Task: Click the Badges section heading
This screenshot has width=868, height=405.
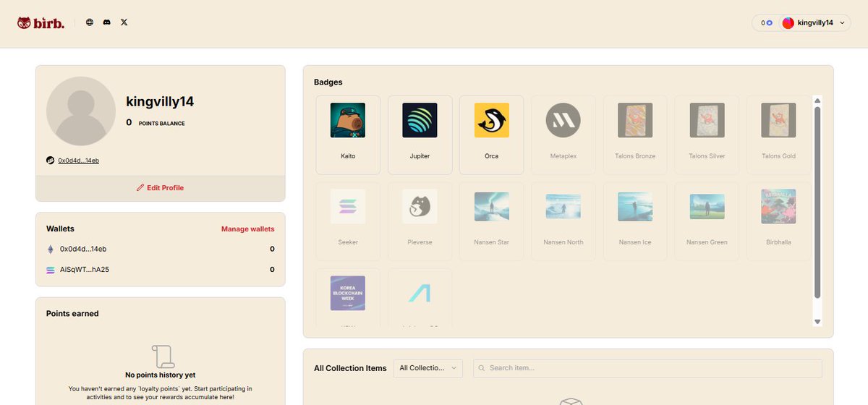Action: [328, 82]
